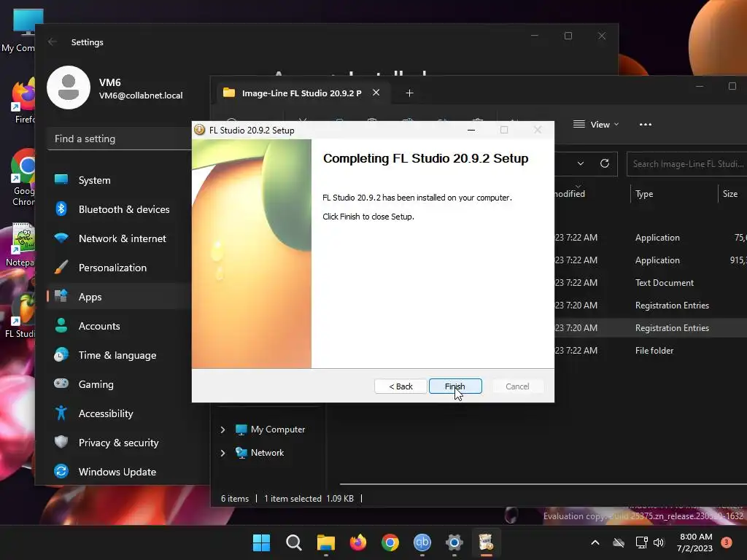Open Settings gear from taskbar
Viewport: 747px width, 560px height.
click(x=454, y=542)
